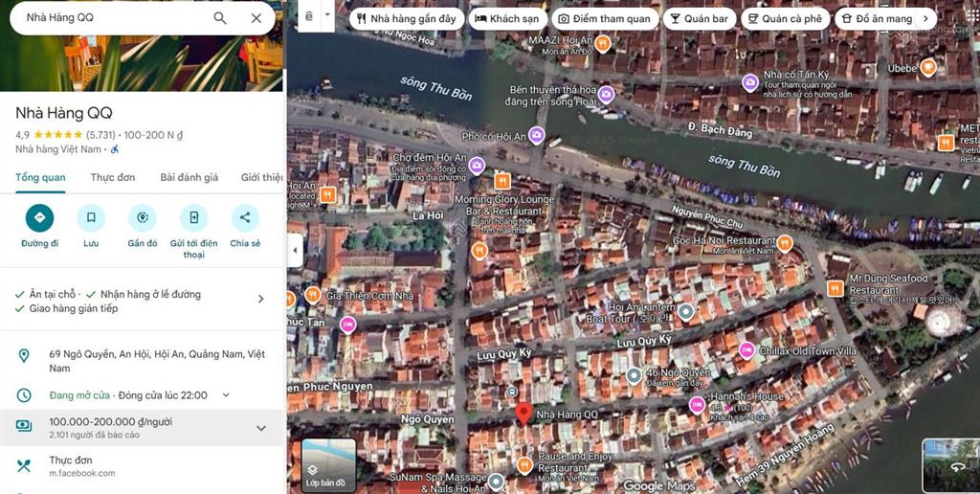This screenshot has height=494, width=980.
Task: Select Nhà cổ Tấn Ký marker
Action: [x=750, y=82]
